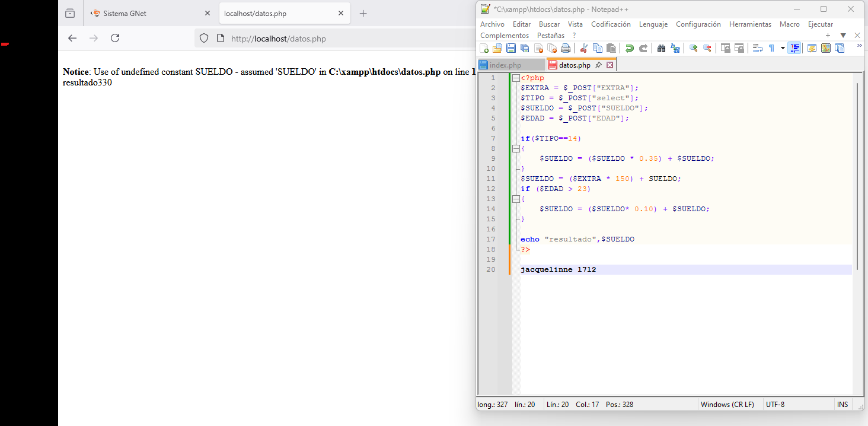The width and height of the screenshot is (868, 426).
Task: Open the Herramientas menu
Action: pyautogui.click(x=751, y=24)
